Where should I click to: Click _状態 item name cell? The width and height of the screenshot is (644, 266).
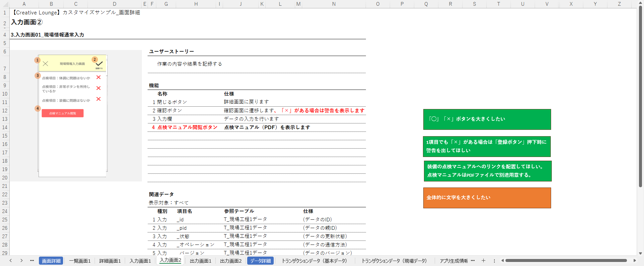click(x=183, y=236)
